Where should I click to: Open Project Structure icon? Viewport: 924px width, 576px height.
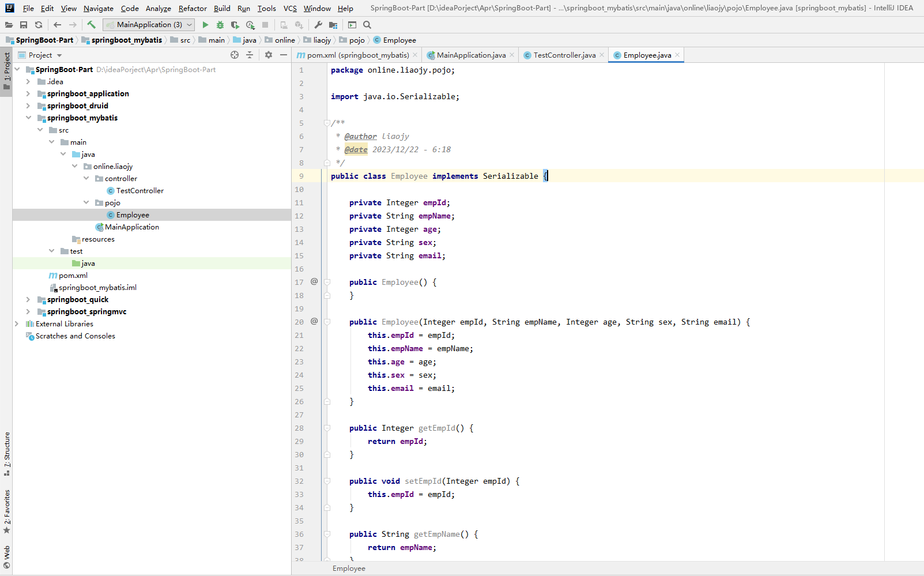coord(333,25)
